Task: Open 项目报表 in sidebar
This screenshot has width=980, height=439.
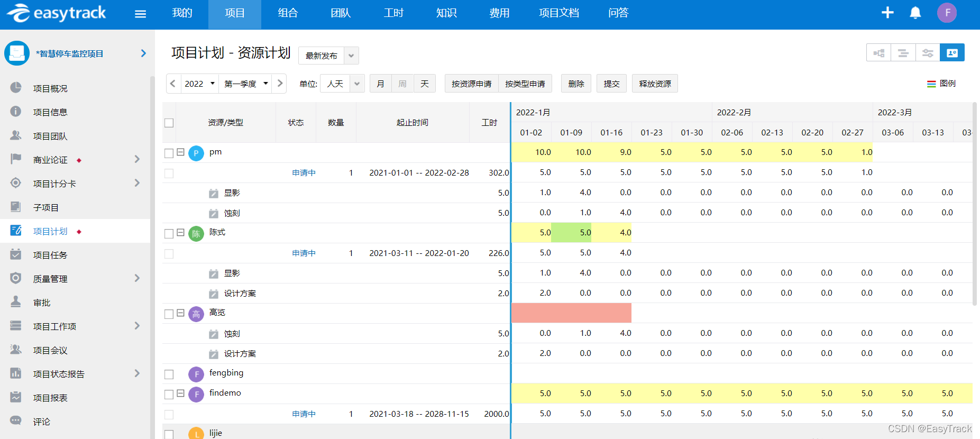Action: tap(50, 398)
